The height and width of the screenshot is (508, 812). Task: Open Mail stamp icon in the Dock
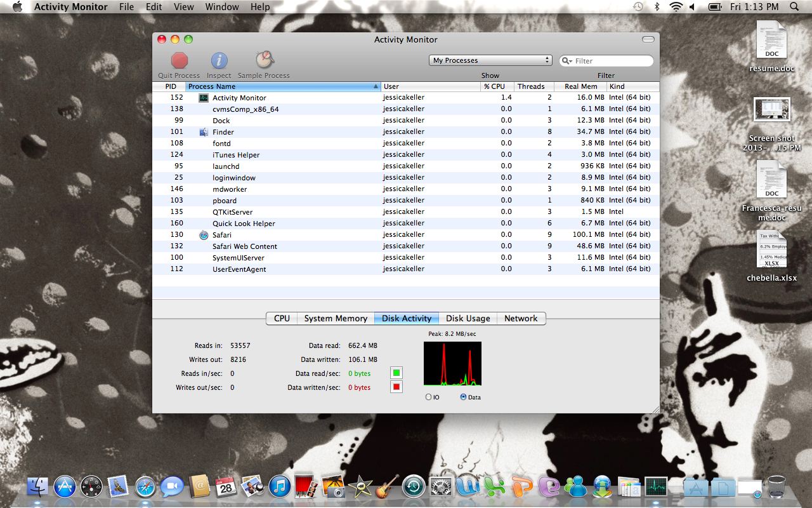tap(118, 487)
